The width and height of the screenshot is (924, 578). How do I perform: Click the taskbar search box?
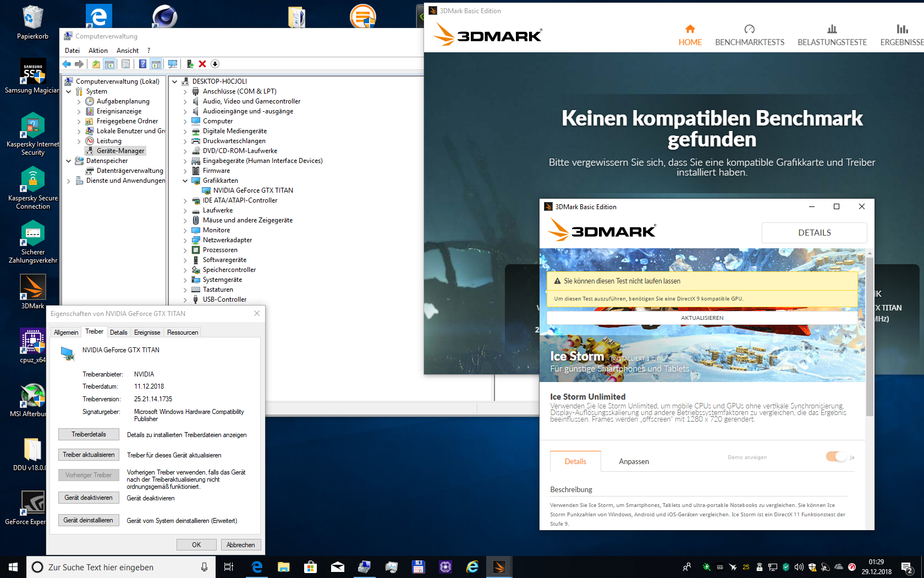[x=121, y=567]
